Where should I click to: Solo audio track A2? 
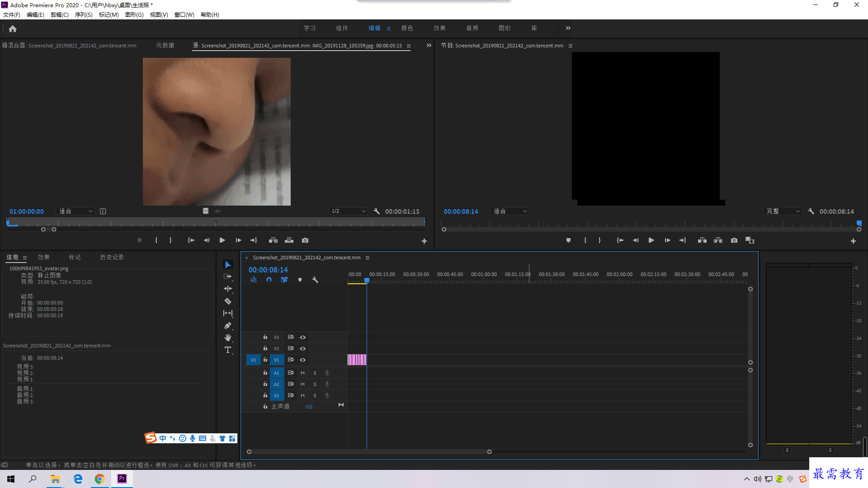point(315,384)
